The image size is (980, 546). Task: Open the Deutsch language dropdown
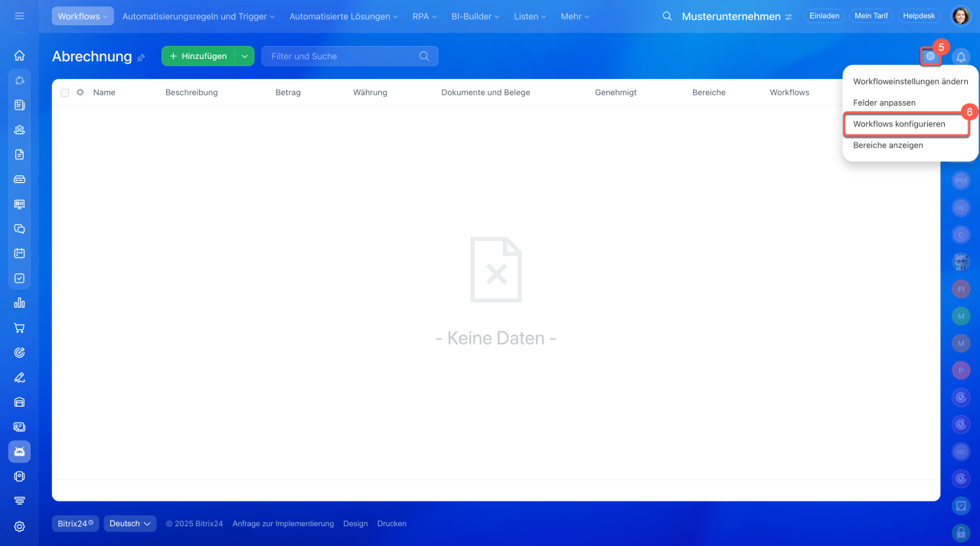[x=130, y=524]
